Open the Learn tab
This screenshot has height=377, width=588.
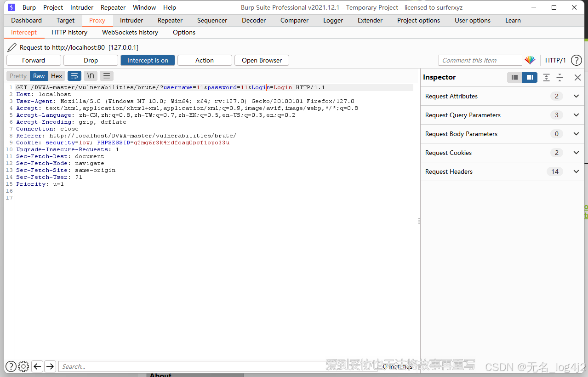(513, 20)
